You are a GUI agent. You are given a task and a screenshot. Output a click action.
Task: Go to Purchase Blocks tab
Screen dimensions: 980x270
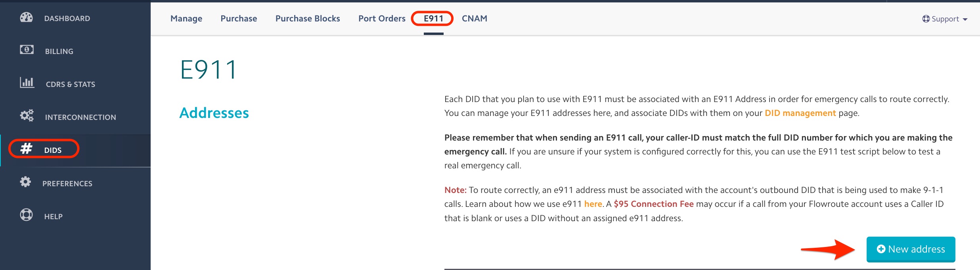[308, 19]
